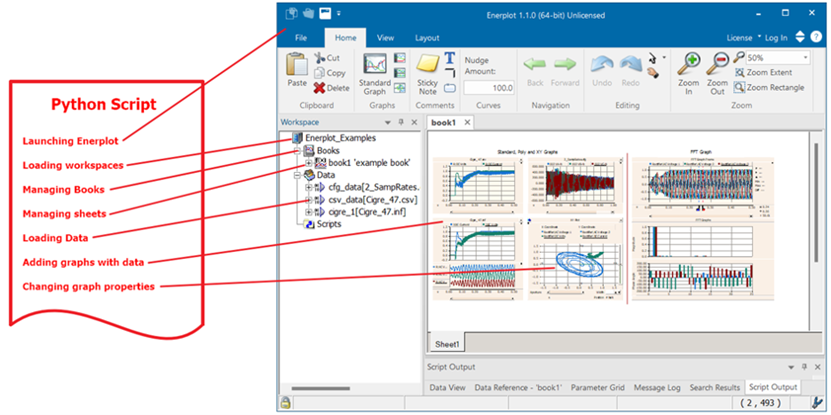Open the Message Log tab
831x415 pixels.
[657, 387]
